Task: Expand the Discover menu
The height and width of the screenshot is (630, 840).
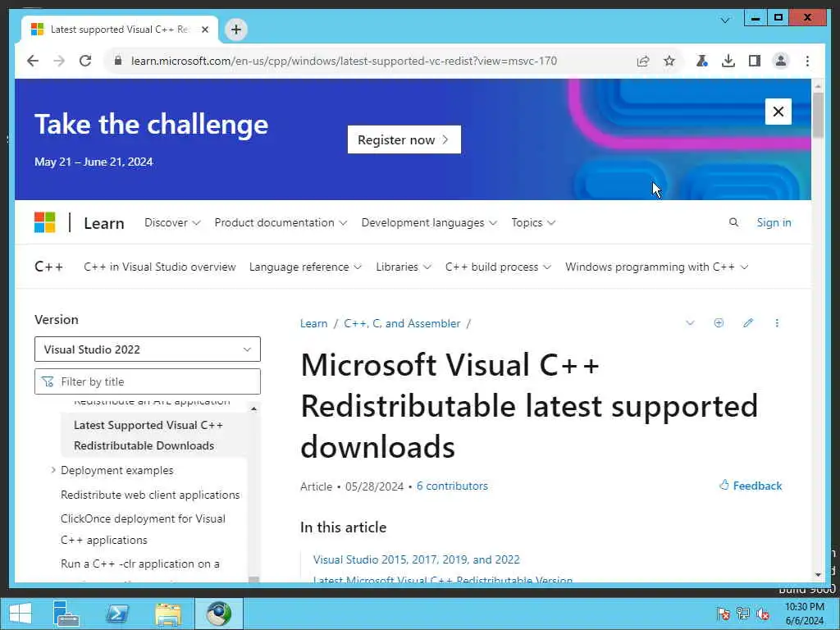Action: pos(172,222)
